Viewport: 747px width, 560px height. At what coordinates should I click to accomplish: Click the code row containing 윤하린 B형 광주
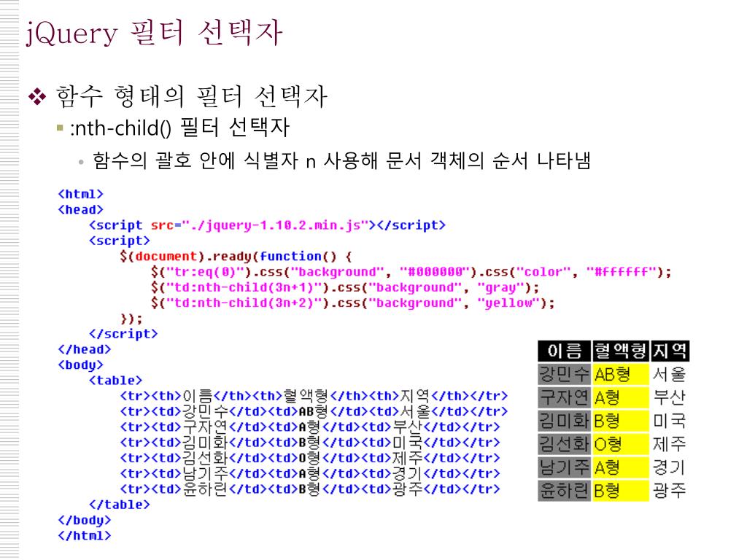309,489
